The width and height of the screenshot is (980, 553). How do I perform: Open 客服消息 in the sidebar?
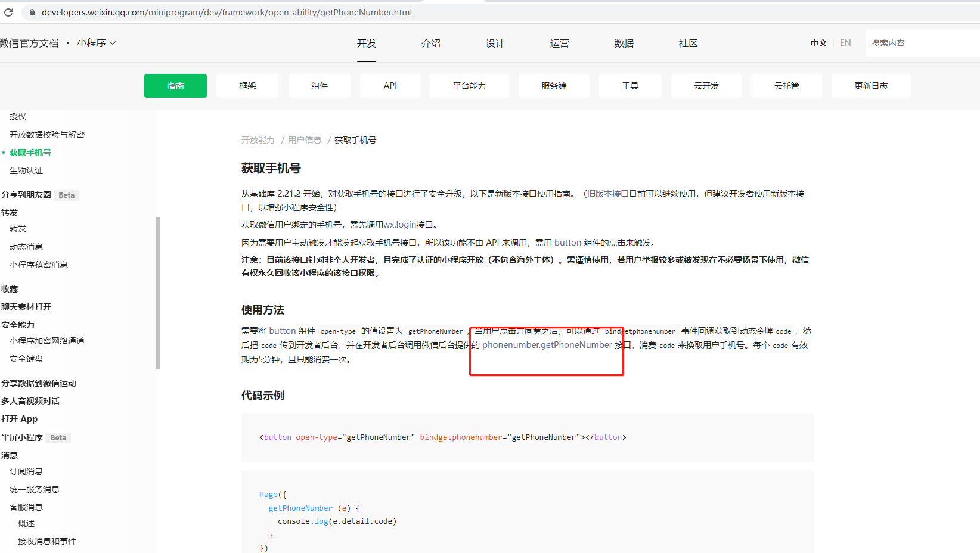26,507
